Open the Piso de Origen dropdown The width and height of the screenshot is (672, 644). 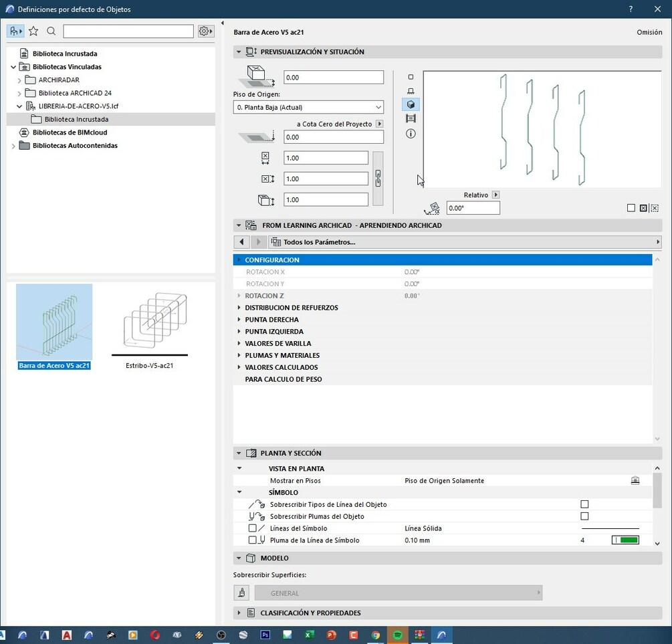pos(308,107)
